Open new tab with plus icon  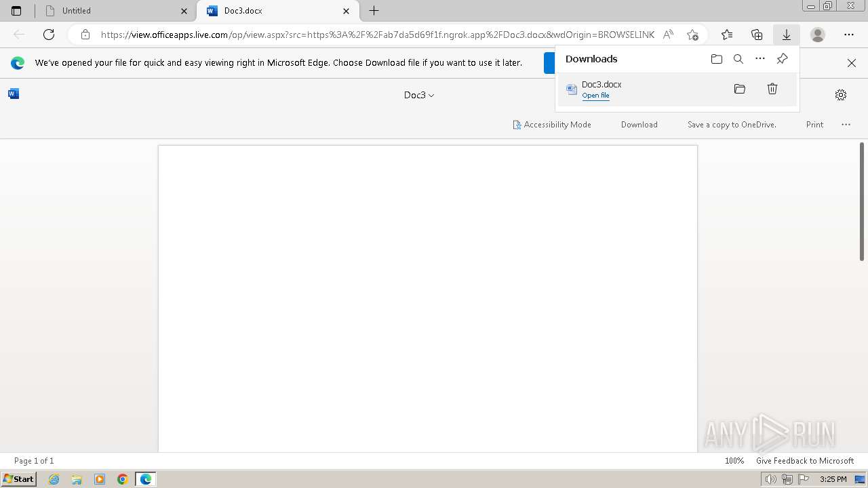(374, 11)
